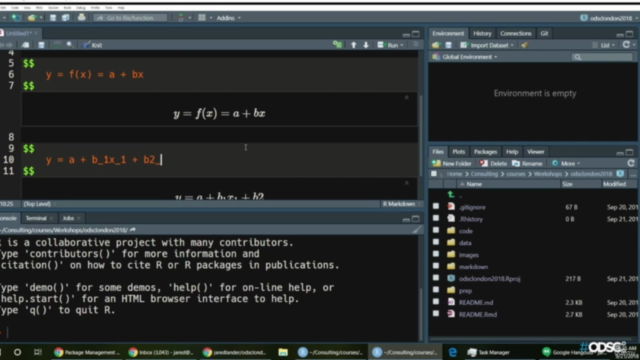Check the .Rhistory file checkbox
Viewport: 640px width, 360px height.
pyautogui.click(x=436, y=218)
